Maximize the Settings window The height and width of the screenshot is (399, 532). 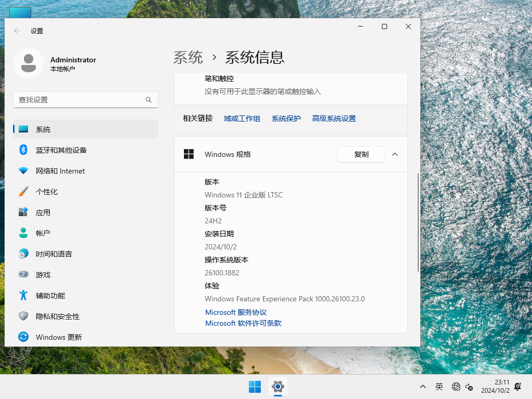(x=384, y=26)
